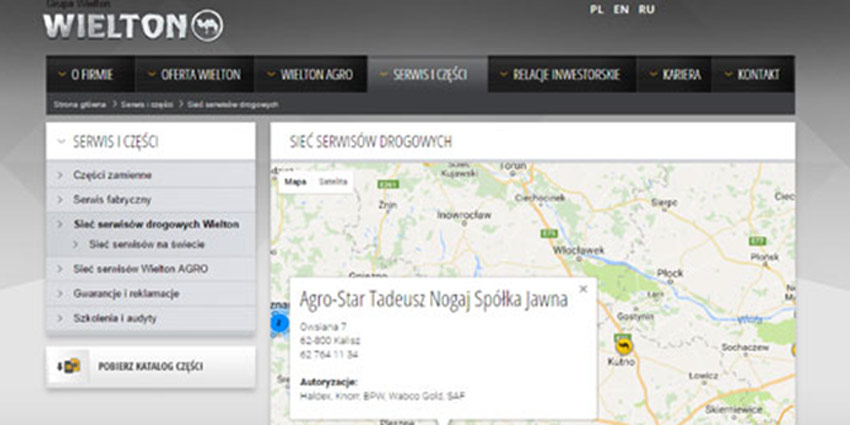Open the Relacje Inwestorskie menu
This screenshot has height=425, width=850.
coord(562,74)
